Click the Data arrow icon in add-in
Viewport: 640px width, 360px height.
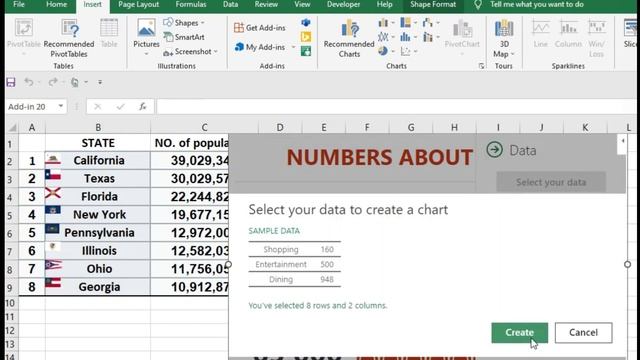(494, 150)
